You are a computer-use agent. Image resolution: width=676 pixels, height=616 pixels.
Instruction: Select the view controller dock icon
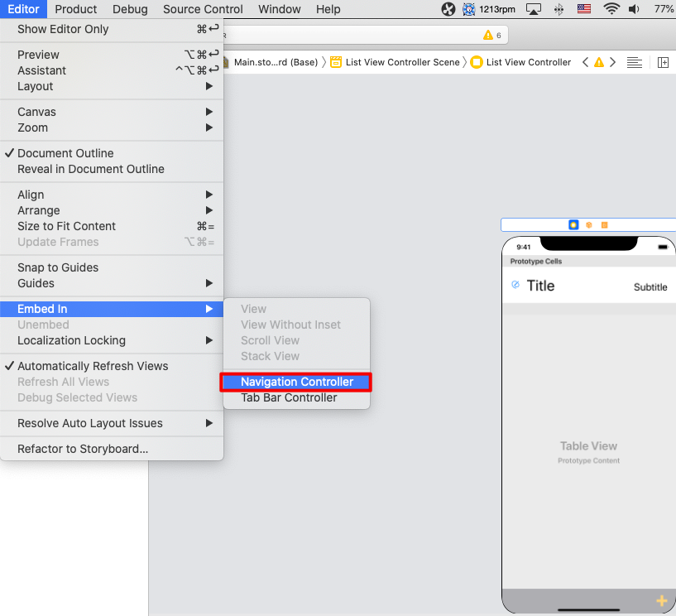[x=573, y=224]
